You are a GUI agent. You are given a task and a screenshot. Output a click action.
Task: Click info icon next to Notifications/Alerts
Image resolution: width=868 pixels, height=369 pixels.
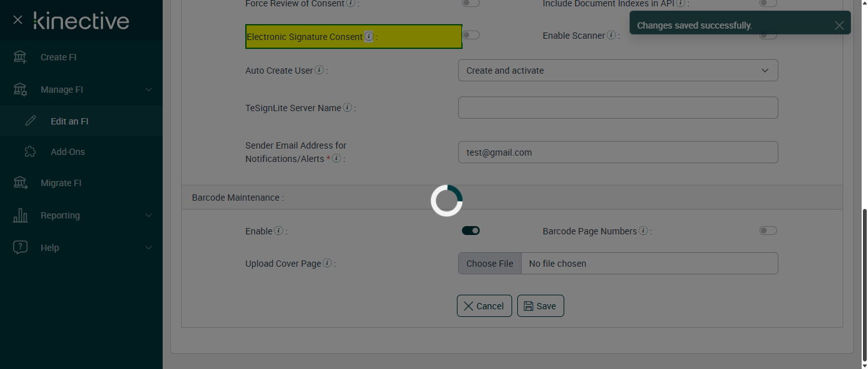(x=337, y=158)
